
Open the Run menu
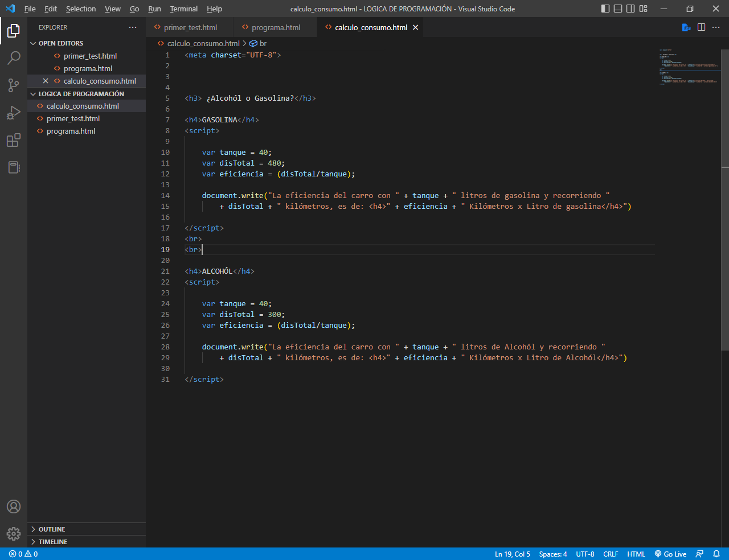click(x=154, y=9)
